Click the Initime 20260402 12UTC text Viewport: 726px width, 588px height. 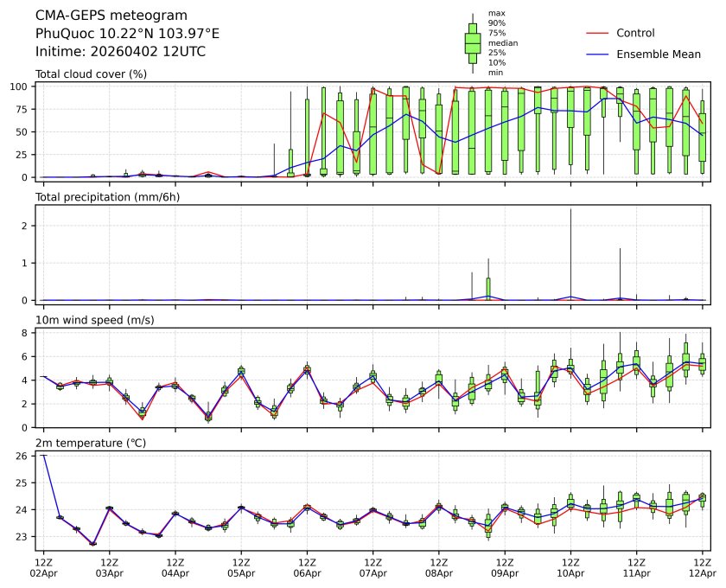pyautogui.click(x=120, y=51)
